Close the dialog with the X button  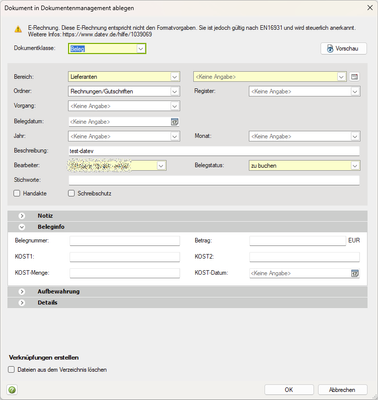pyautogui.click(x=370, y=7)
